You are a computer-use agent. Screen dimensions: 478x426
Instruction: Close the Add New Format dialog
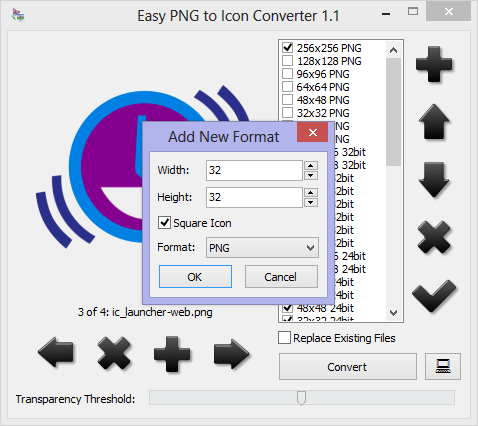(312, 132)
